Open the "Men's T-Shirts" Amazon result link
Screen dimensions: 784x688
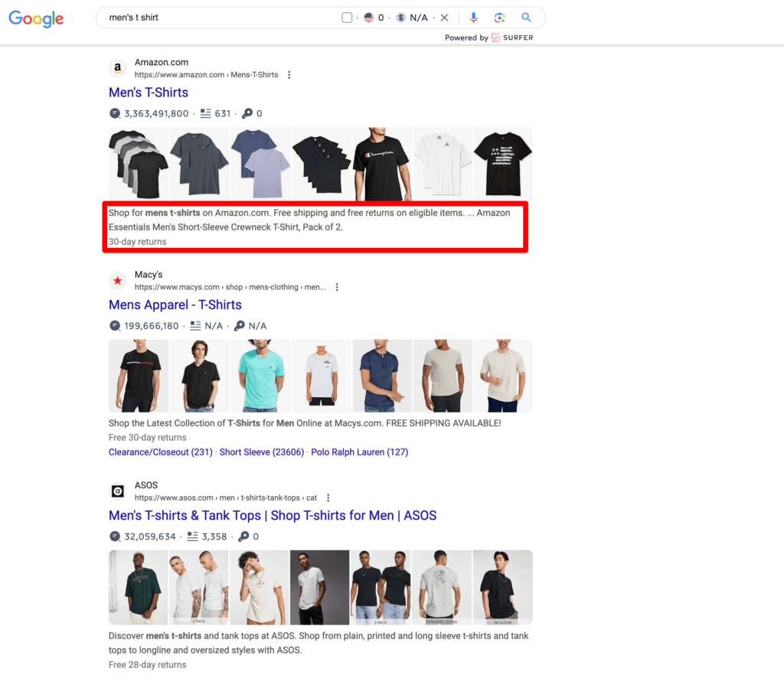pyautogui.click(x=149, y=93)
